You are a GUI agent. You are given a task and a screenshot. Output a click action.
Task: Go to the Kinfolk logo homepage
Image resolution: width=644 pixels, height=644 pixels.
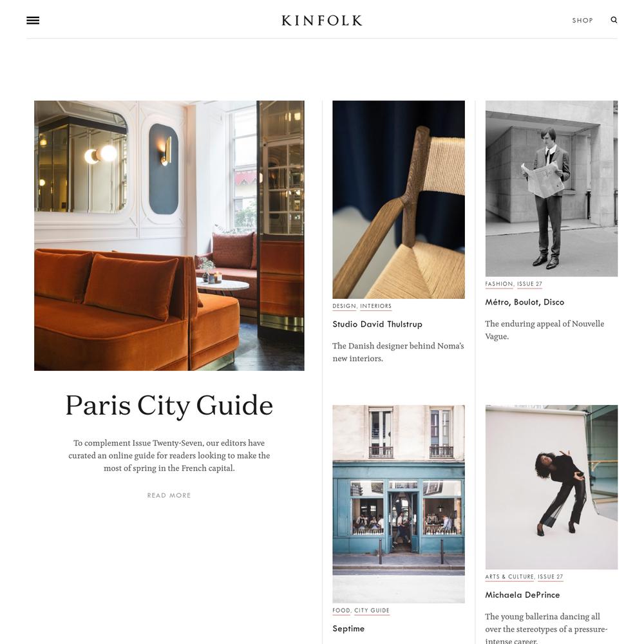(321, 20)
